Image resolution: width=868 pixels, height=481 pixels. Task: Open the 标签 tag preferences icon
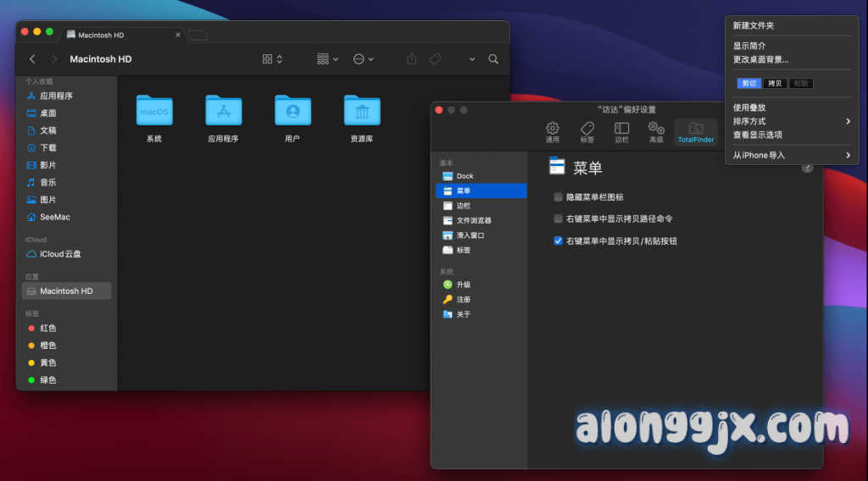tap(587, 131)
